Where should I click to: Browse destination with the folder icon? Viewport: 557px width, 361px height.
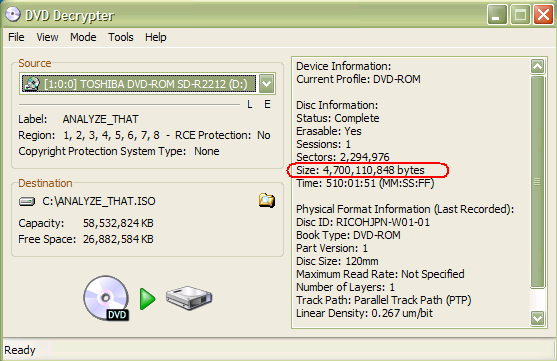[x=267, y=200]
